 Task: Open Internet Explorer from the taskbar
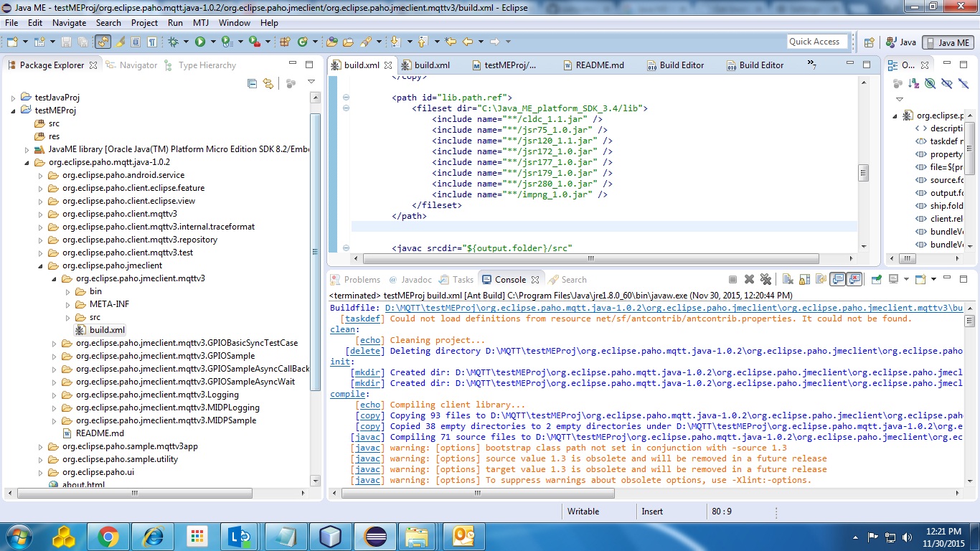click(153, 536)
